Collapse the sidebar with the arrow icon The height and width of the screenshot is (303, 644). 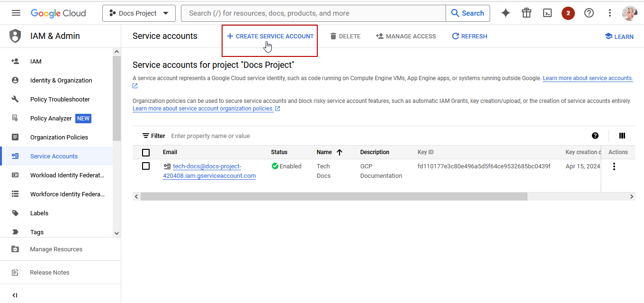point(15,295)
